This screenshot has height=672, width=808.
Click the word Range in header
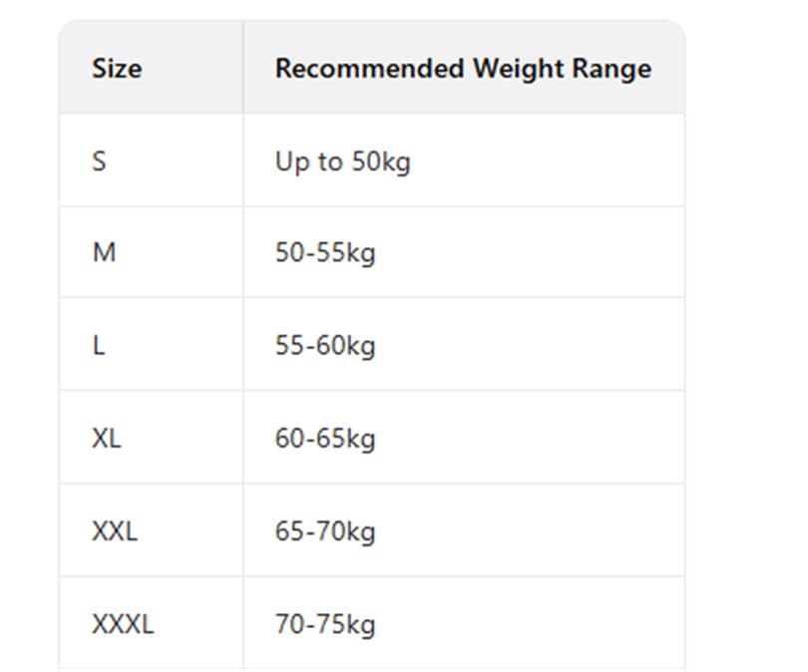click(x=612, y=70)
